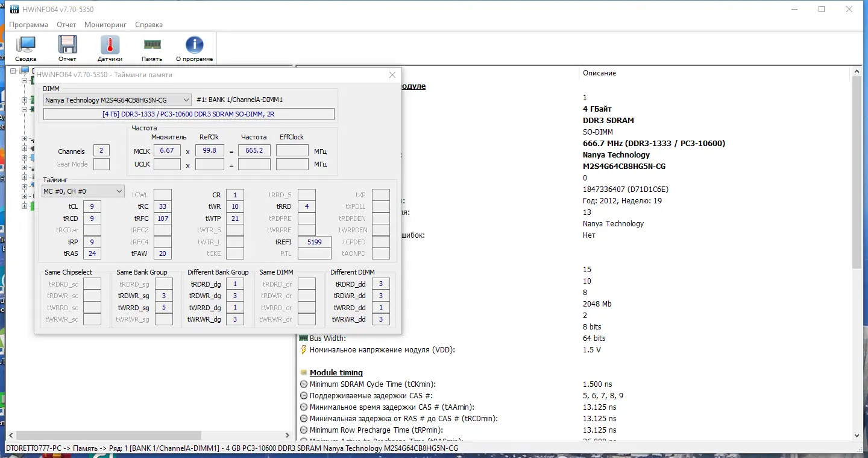The width and height of the screenshot is (868, 458).
Task: Click the Память memory toolbar icon
Action: [x=152, y=48]
